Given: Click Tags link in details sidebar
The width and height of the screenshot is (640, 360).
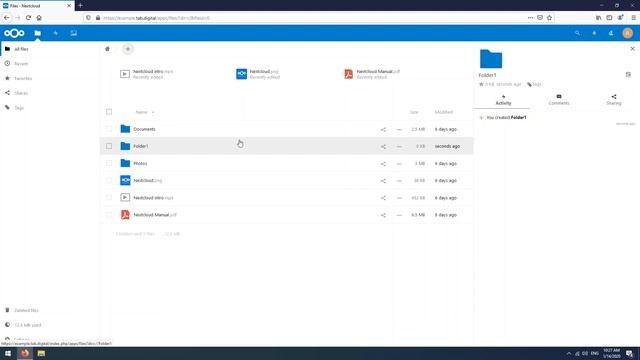Looking at the screenshot, I should tap(534, 84).
